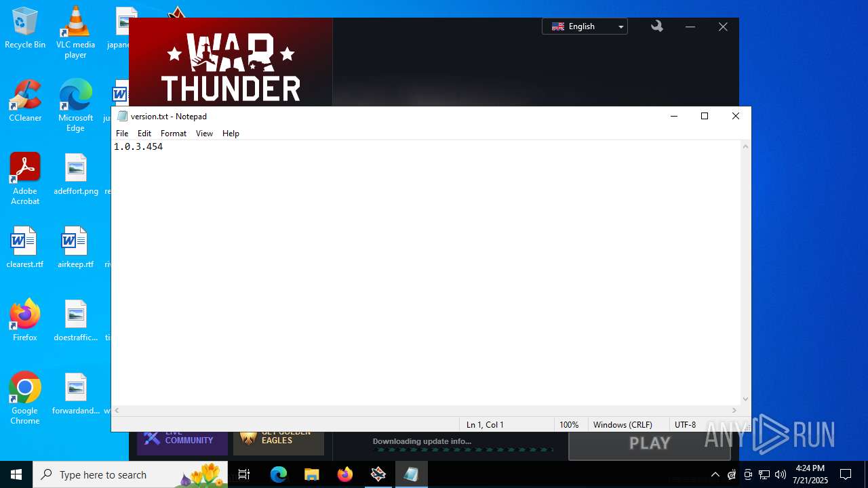The width and height of the screenshot is (868, 488).
Task: Open network status tray icon
Action: pyautogui.click(x=764, y=474)
